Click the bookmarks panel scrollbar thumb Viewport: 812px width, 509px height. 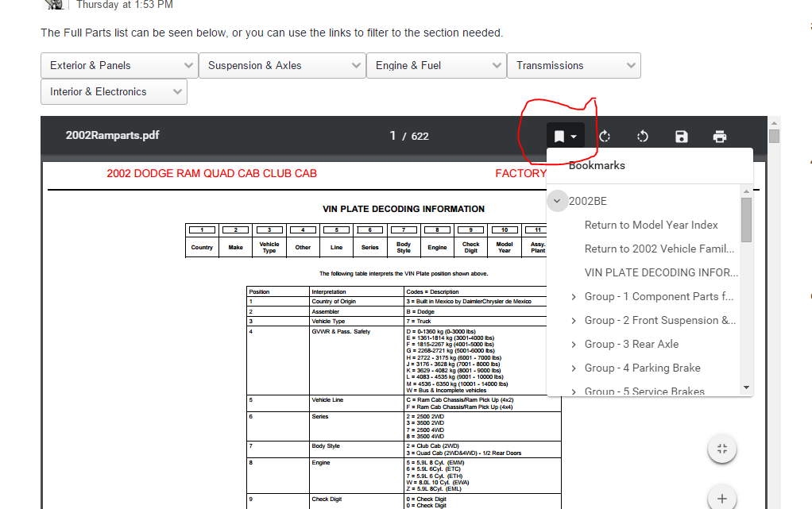point(746,219)
